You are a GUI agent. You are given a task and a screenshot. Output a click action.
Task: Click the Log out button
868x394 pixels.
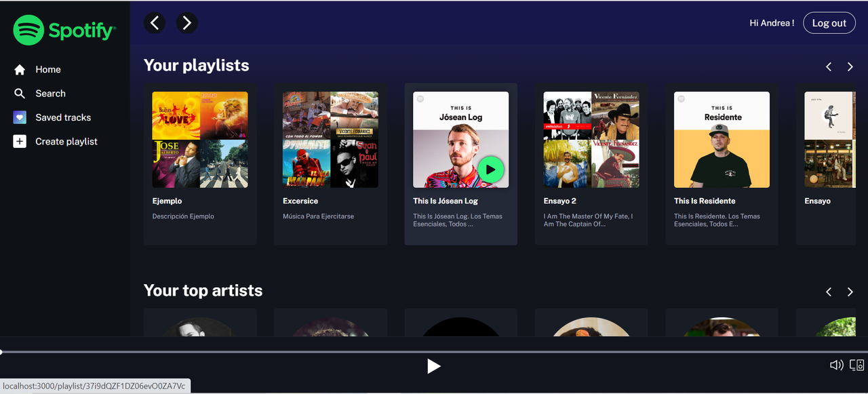pyautogui.click(x=829, y=23)
